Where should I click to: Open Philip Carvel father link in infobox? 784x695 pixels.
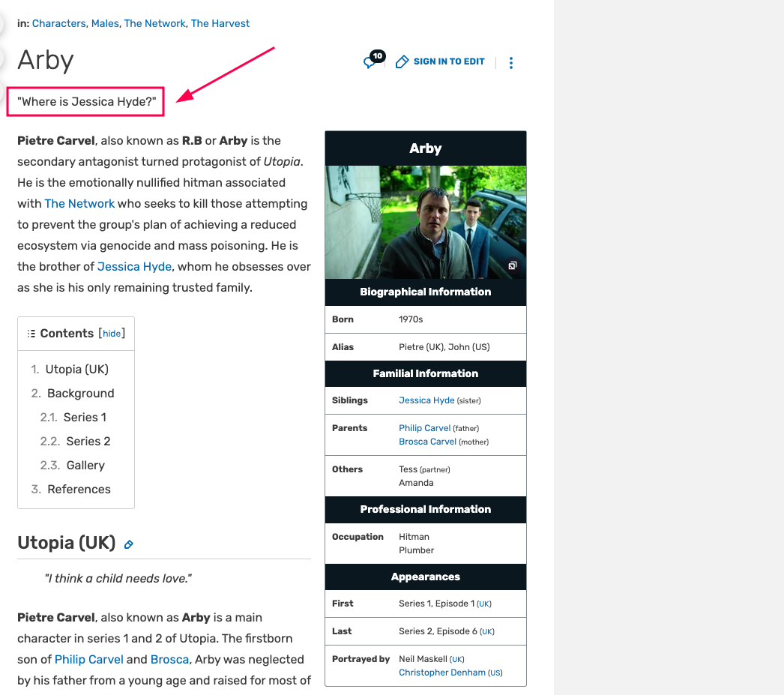424,428
